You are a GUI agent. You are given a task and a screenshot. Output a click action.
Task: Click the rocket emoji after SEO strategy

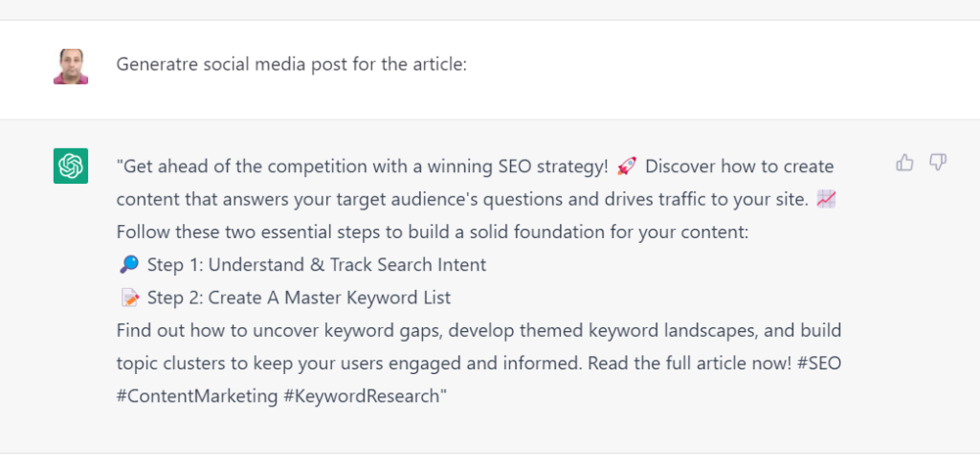627,166
